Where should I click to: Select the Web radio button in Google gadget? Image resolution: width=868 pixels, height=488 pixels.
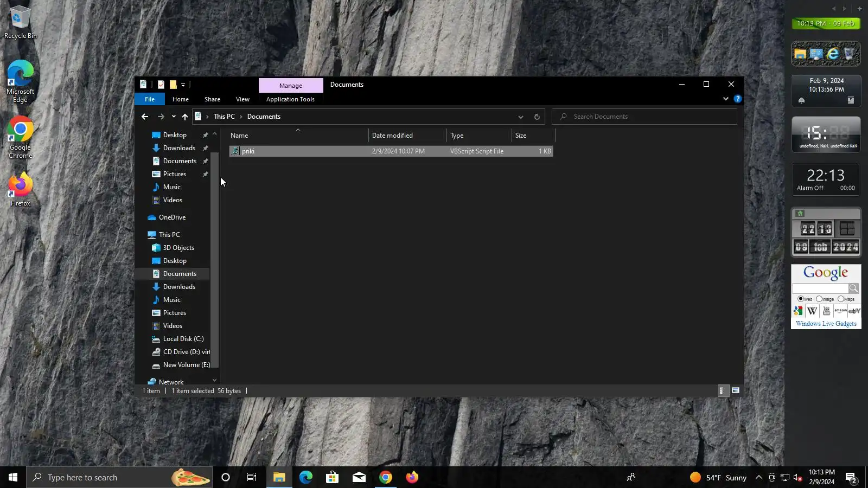point(801,299)
